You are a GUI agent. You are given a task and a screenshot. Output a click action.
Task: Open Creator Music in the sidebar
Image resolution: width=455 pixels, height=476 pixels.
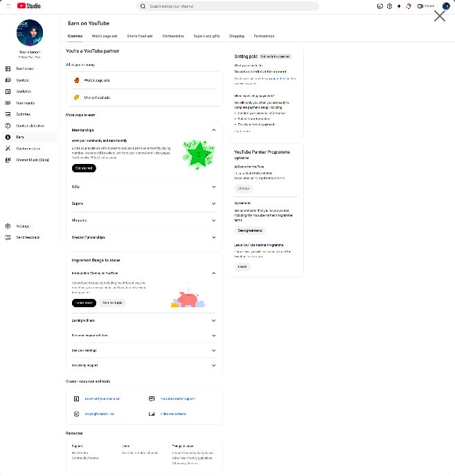33,160
